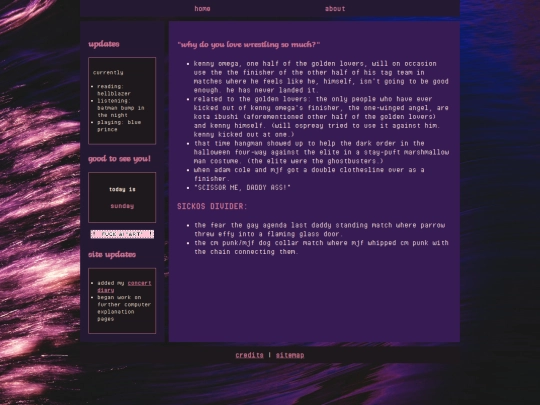Click the 'sunday' day text
Image resolution: width=540 pixels, height=405 pixels.
122,206
